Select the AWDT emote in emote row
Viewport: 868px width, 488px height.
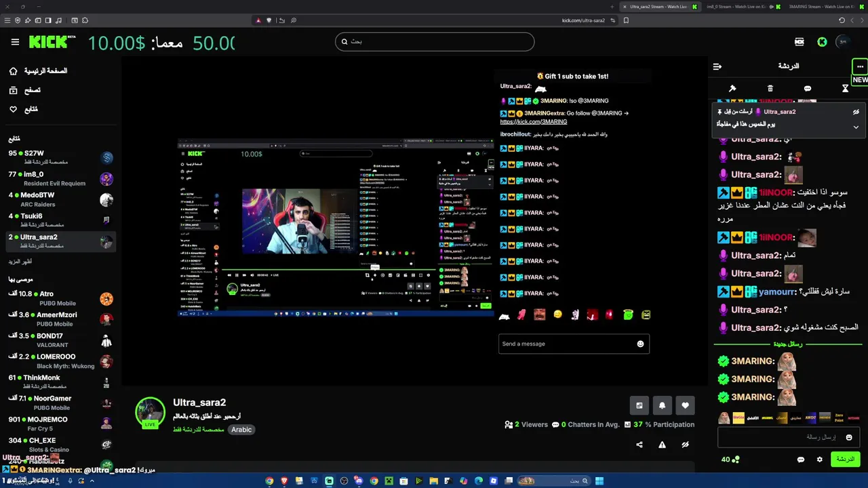point(811,418)
